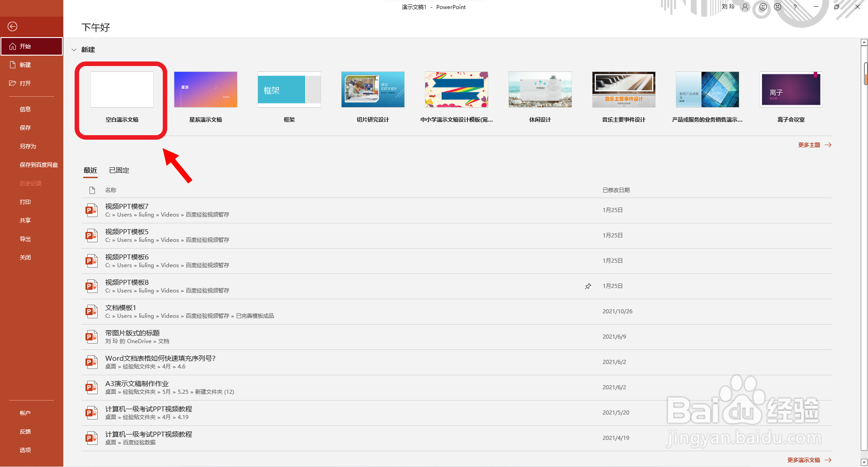
Task: Sort by the 已修改日期 column header
Action: (x=616, y=190)
